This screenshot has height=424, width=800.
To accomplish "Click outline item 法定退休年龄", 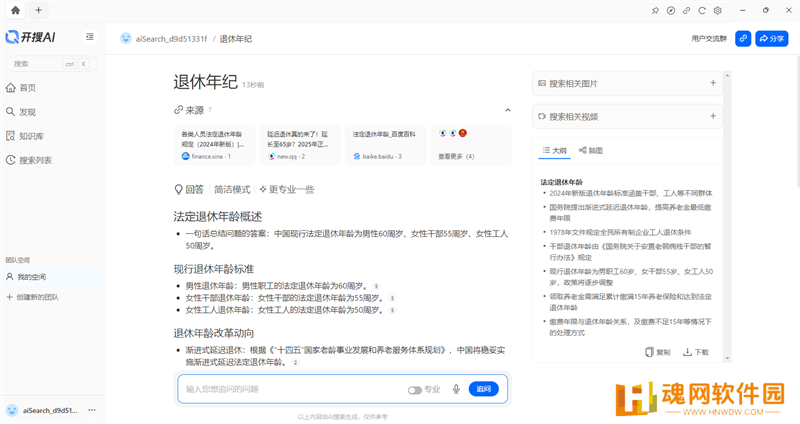I will (562, 182).
